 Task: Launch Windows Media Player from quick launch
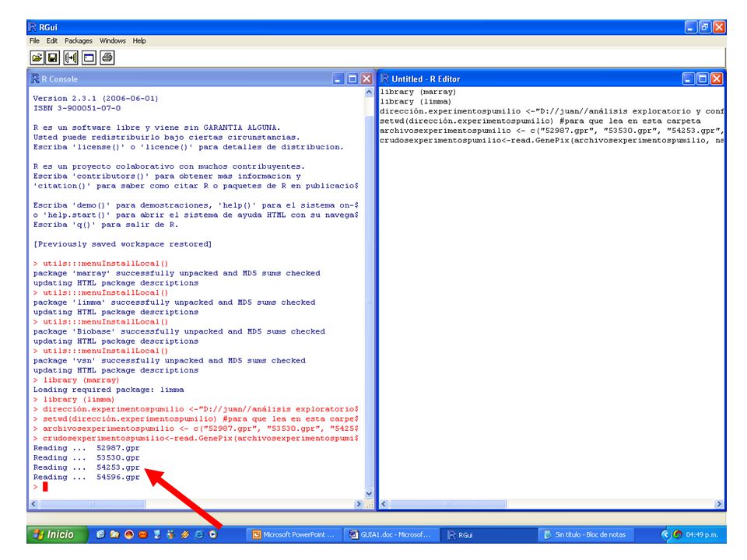tap(213, 534)
